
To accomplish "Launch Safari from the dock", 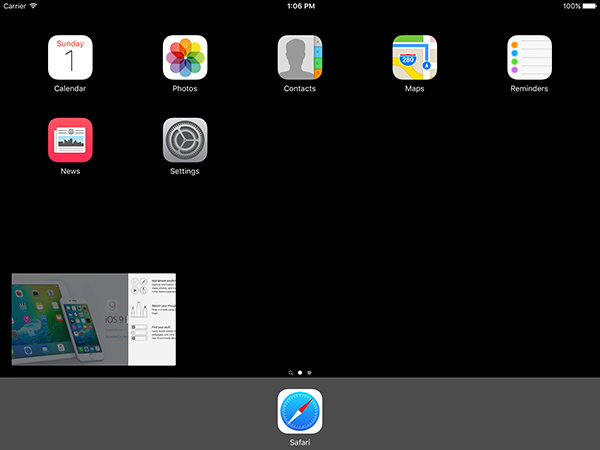I will click(x=300, y=411).
